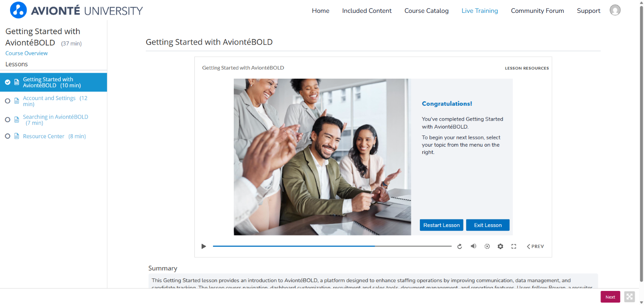
Task: Open the player settings gear
Action: tap(500, 246)
